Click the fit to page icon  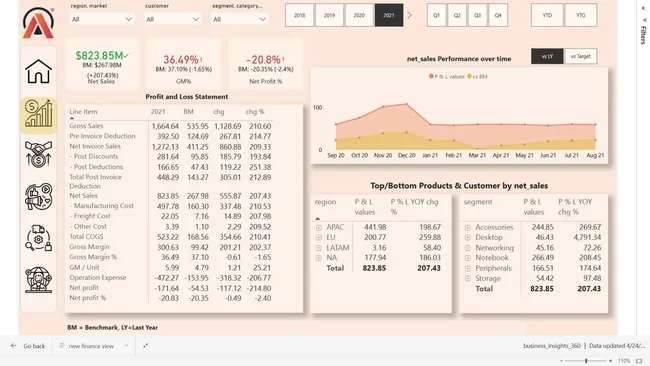639,361
